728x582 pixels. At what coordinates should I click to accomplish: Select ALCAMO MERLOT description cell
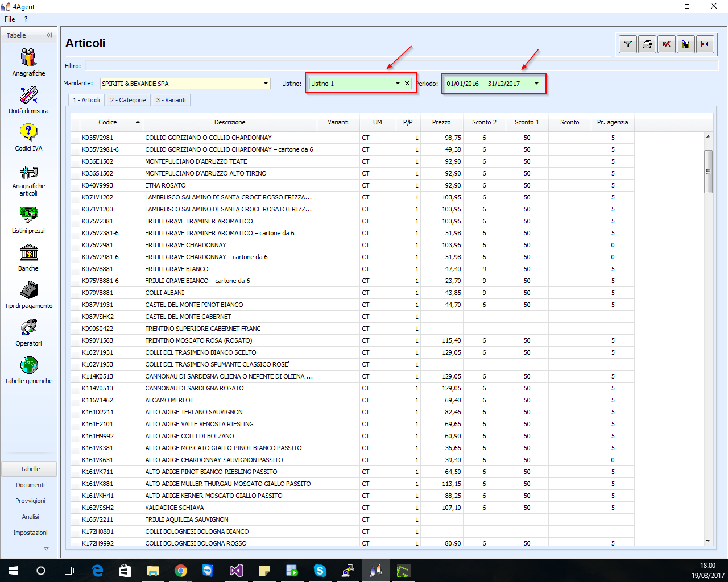coord(230,400)
